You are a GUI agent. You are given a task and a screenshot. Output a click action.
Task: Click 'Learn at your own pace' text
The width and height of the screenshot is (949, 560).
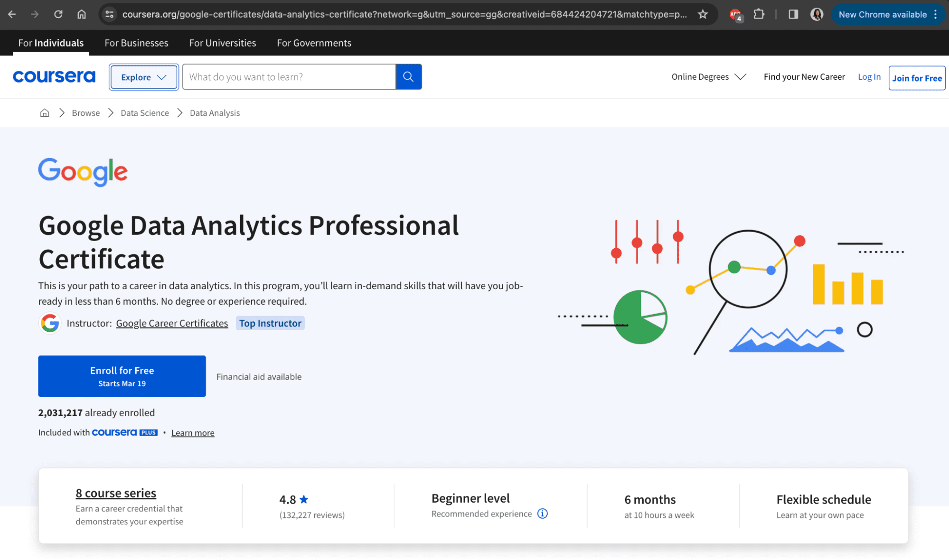820,515
